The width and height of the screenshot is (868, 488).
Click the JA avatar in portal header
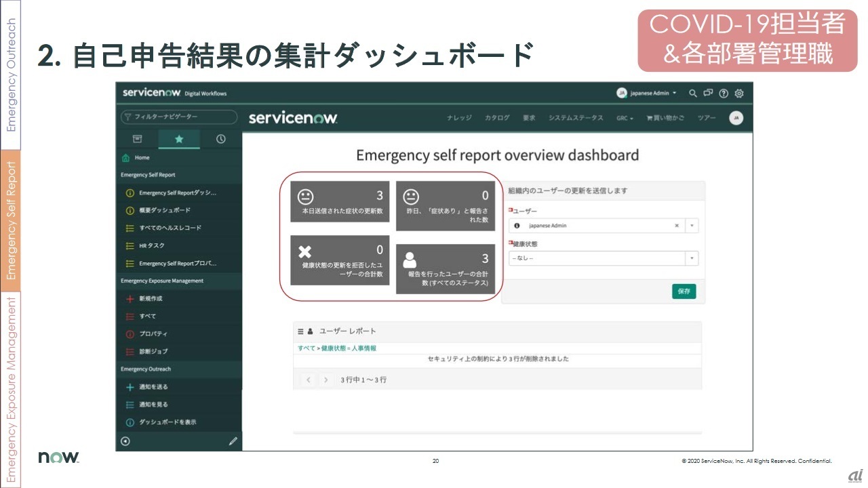pos(736,118)
